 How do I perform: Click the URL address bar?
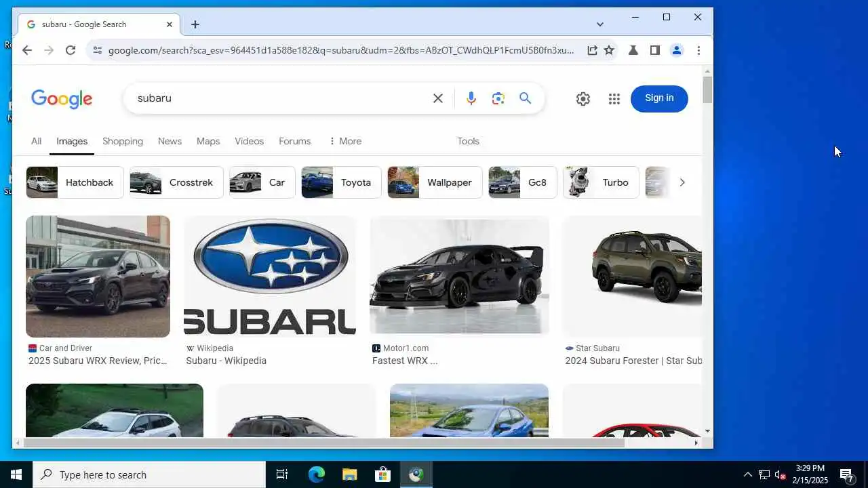tap(341, 50)
